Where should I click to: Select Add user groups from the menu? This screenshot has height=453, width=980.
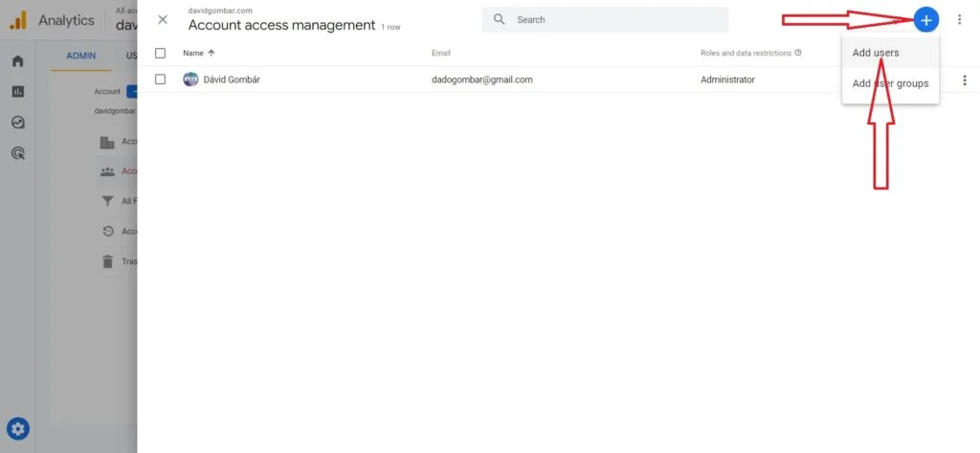click(x=890, y=83)
